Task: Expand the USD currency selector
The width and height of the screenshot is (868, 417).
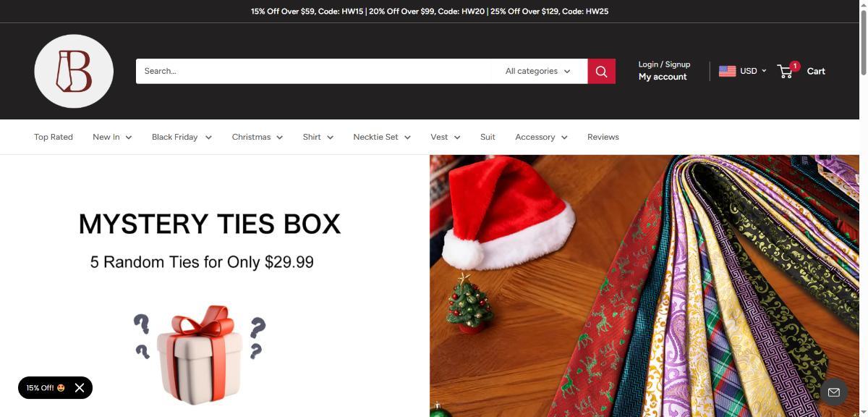Action: (x=753, y=71)
